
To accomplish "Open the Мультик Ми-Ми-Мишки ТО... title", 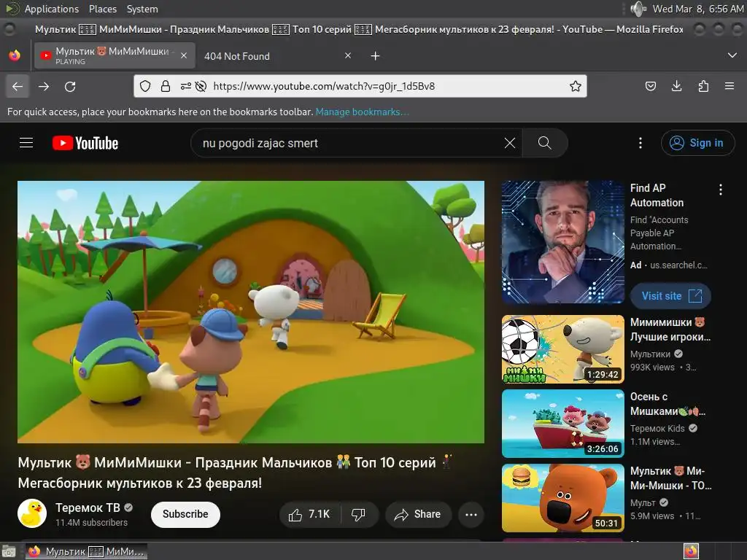I will (671, 478).
